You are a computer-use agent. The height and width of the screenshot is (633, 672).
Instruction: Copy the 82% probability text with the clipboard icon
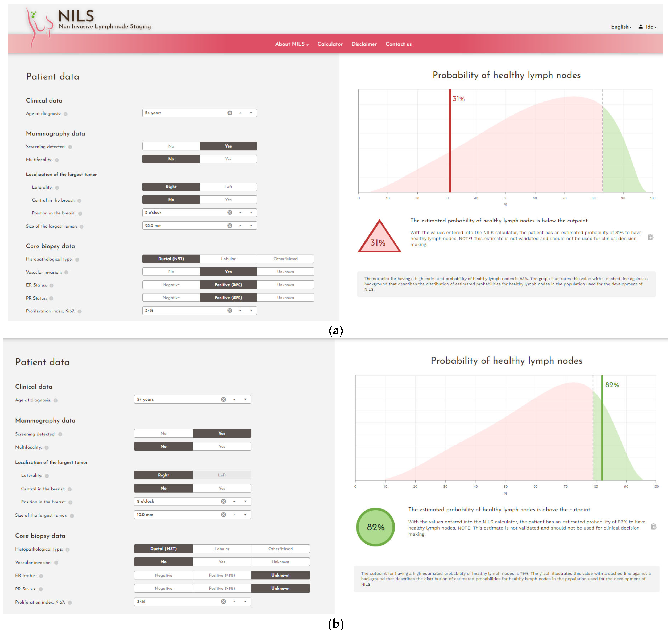click(653, 527)
